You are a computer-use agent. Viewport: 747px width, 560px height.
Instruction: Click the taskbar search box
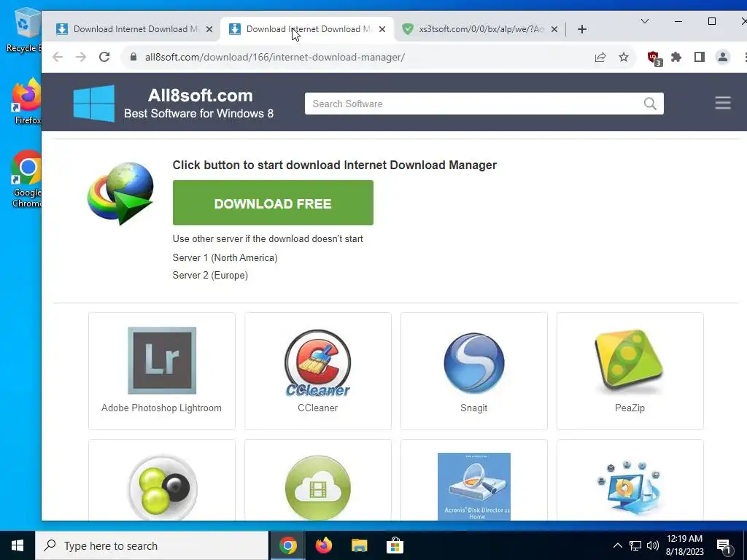[x=152, y=545]
